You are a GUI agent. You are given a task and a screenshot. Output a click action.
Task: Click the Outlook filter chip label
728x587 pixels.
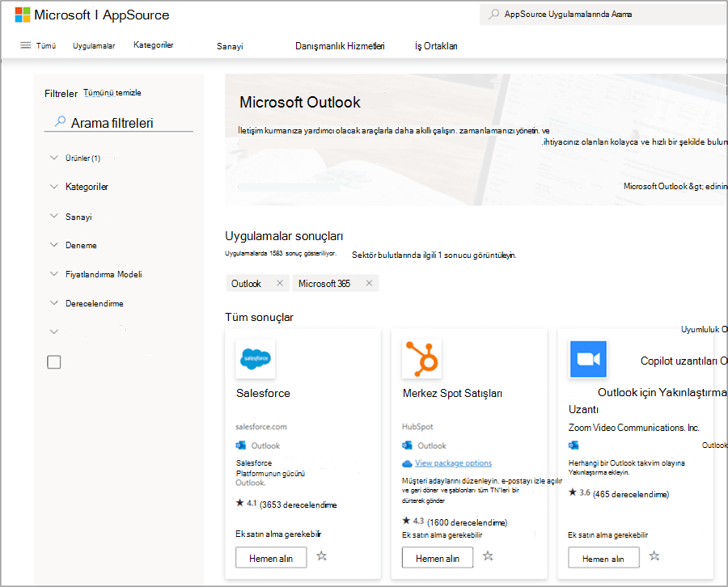pos(246,284)
